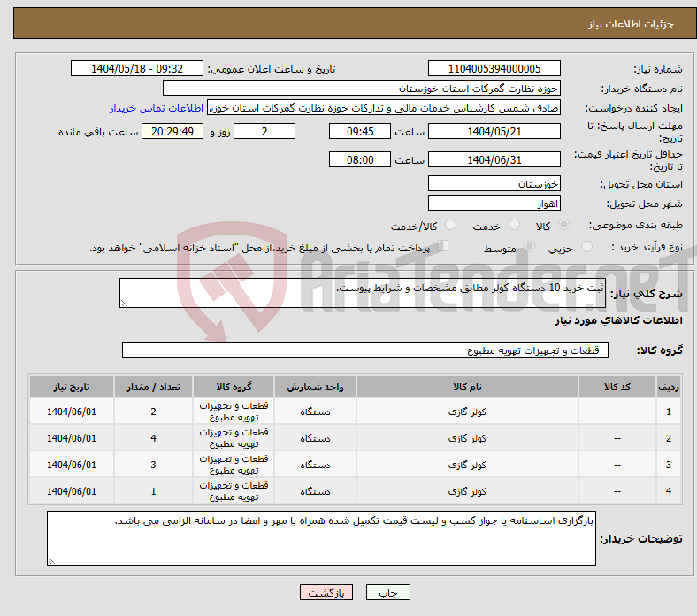Click the کد کالا column header
This screenshot has width=697, height=616.
(x=617, y=387)
